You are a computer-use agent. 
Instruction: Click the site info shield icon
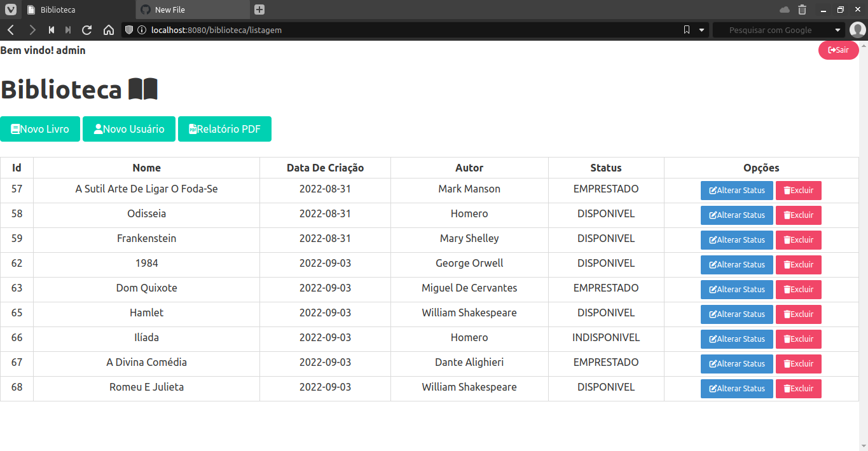click(129, 29)
